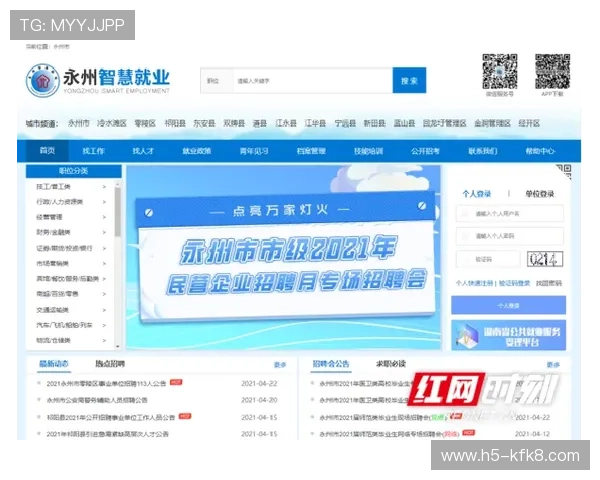600x480 pixels.
Task: Click the personal password input field
Action: [x=510, y=236]
